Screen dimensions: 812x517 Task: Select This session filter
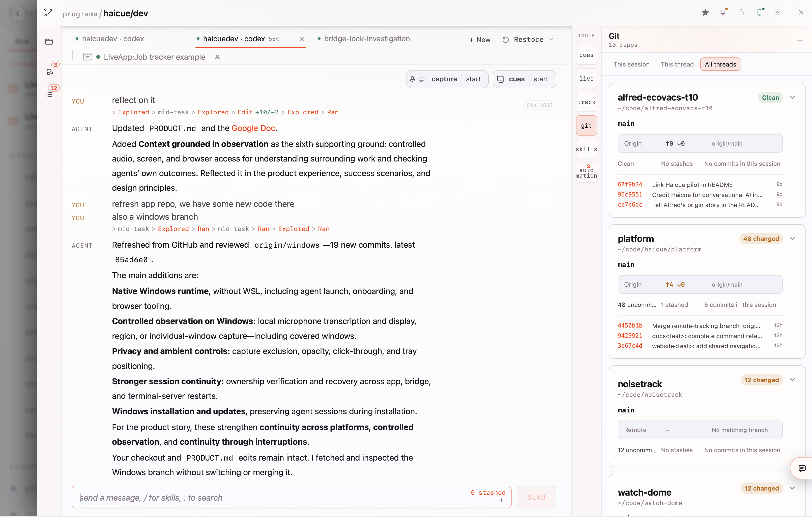coord(631,64)
